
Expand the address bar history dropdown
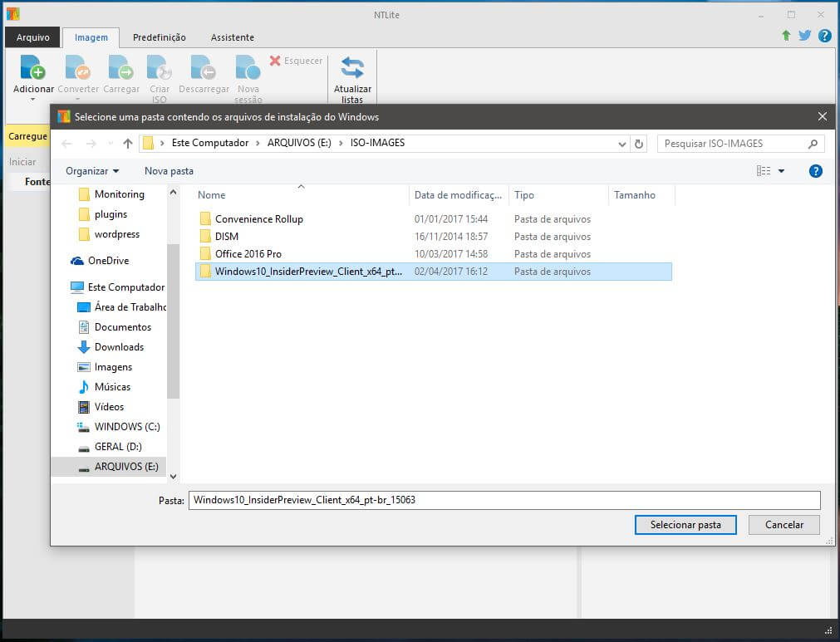(x=621, y=144)
